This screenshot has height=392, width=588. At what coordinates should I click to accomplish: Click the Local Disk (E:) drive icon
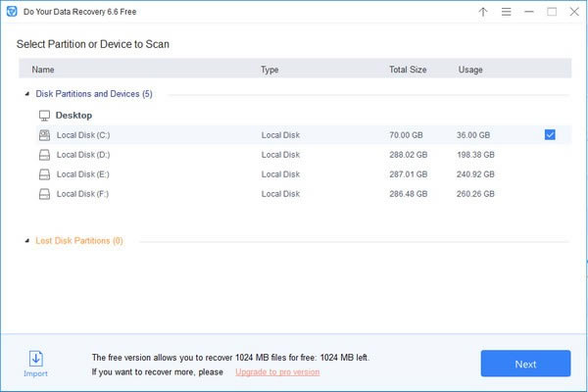(x=44, y=174)
